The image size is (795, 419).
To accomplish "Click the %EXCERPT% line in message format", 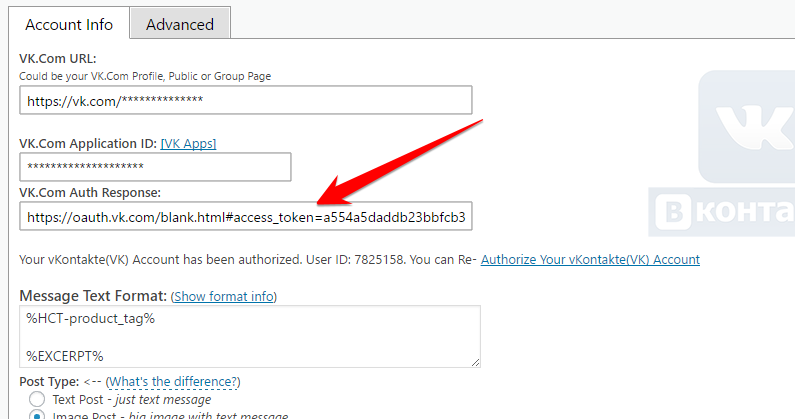I will coord(65,355).
